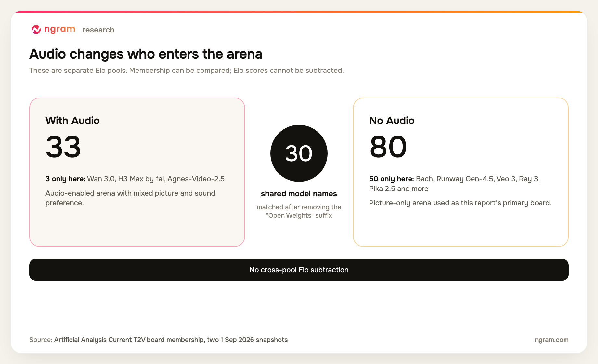Click the model name "Ray 3"

[x=529, y=179]
